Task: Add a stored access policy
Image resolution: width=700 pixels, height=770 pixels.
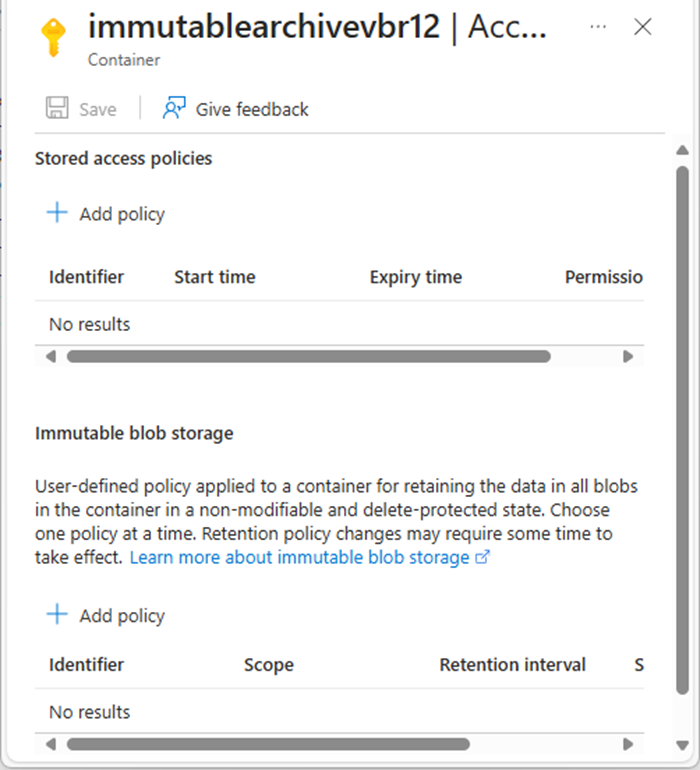Action: [121, 214]
